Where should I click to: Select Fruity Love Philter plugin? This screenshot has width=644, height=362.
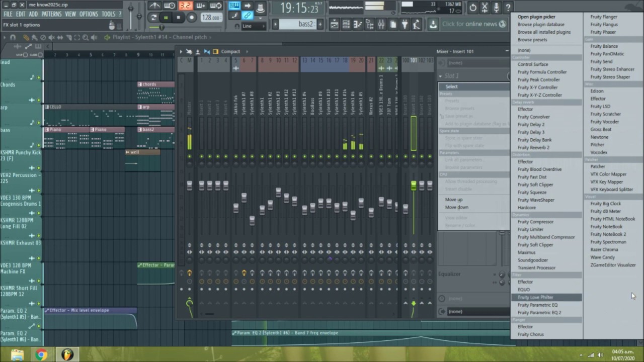pyautogui.click(x=546, y=297)
